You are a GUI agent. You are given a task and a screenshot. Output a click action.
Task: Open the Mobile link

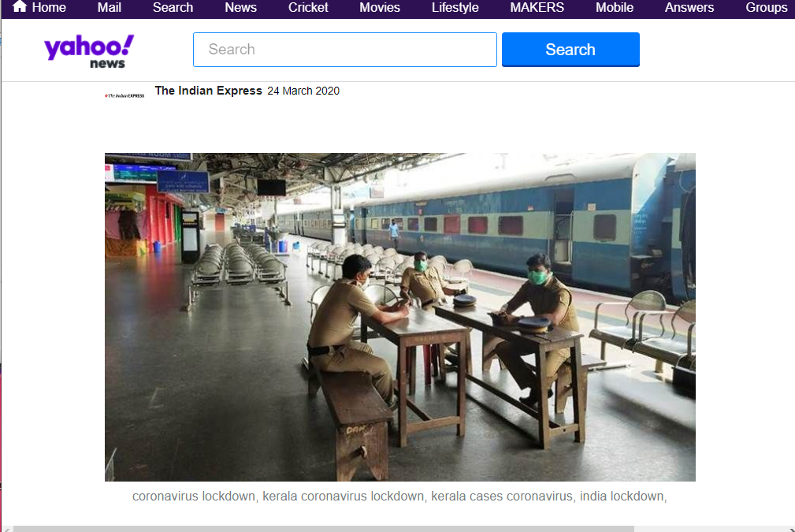click(x=615, y=8)
